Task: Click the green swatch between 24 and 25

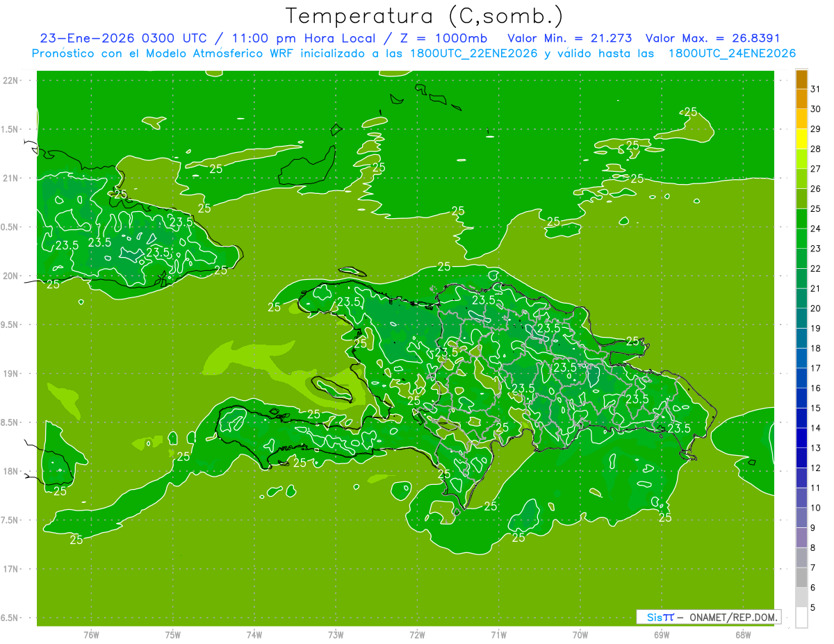Action: [801, 219]
